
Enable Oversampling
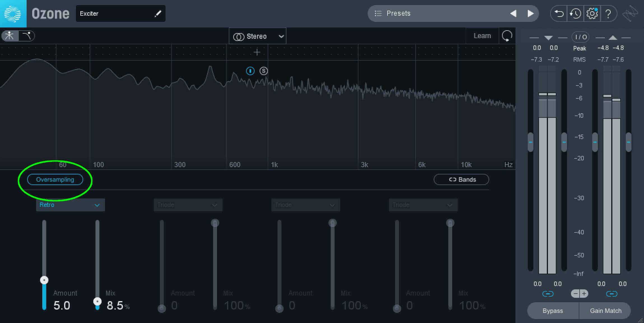click(55, 179)
